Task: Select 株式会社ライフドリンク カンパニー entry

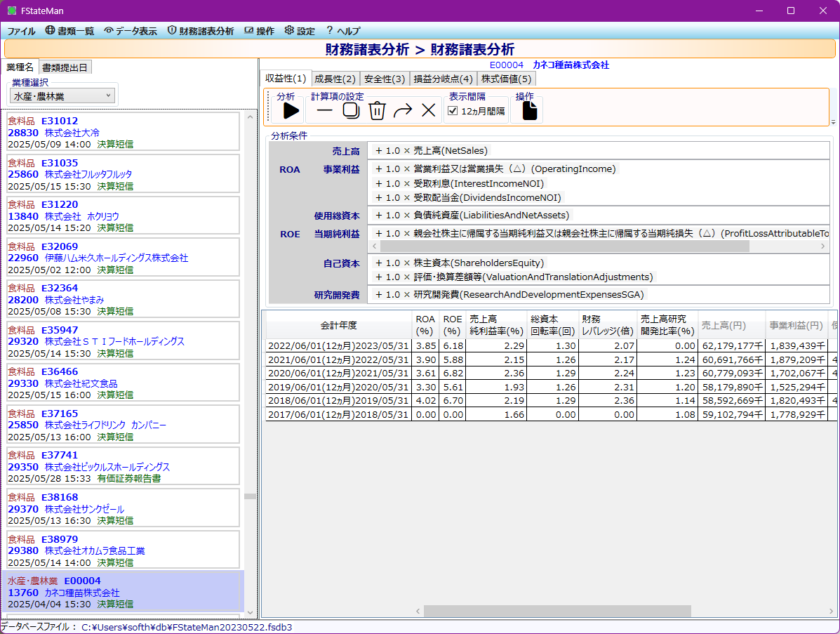Action: pyautogui.click(x=123, y=425)
